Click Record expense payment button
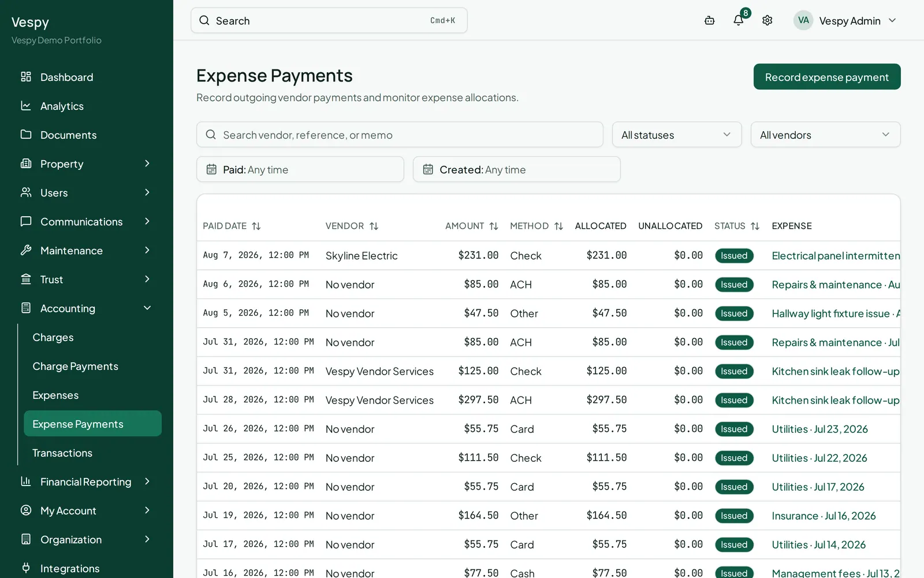Screen dimensions: 924x578 [827, 77]
